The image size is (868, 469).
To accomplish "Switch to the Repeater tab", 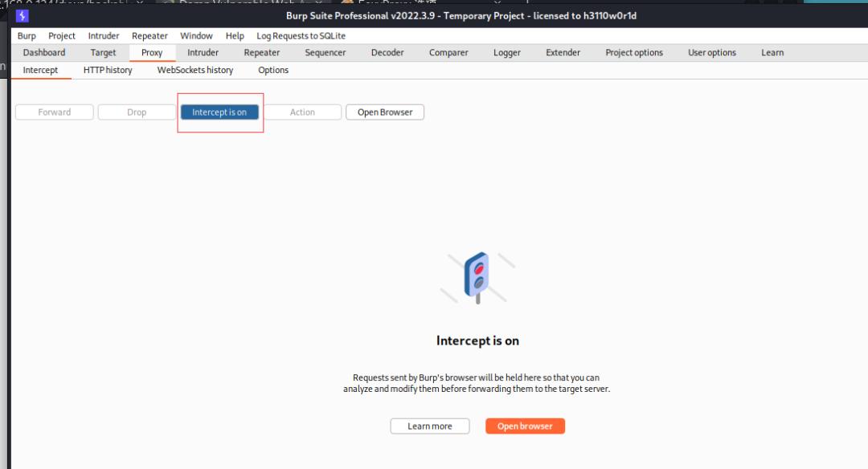I will click(261, 52).
